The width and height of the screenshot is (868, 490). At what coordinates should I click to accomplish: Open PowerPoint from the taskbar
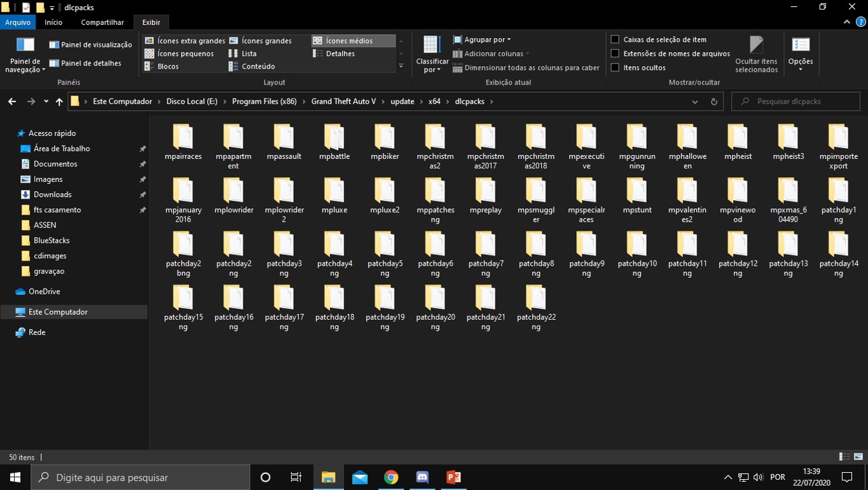453,477
